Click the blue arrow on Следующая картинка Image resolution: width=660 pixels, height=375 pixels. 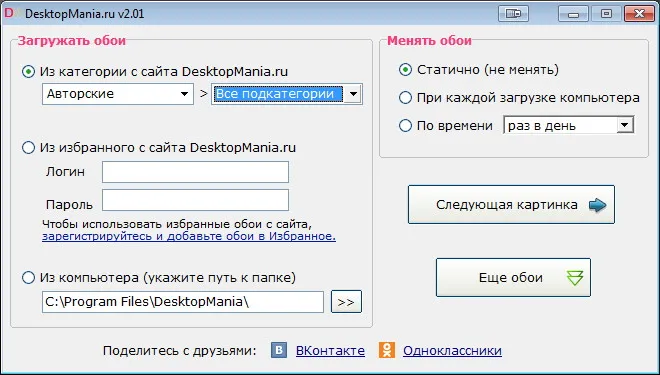pyautogui.click(x=597, y=205)
